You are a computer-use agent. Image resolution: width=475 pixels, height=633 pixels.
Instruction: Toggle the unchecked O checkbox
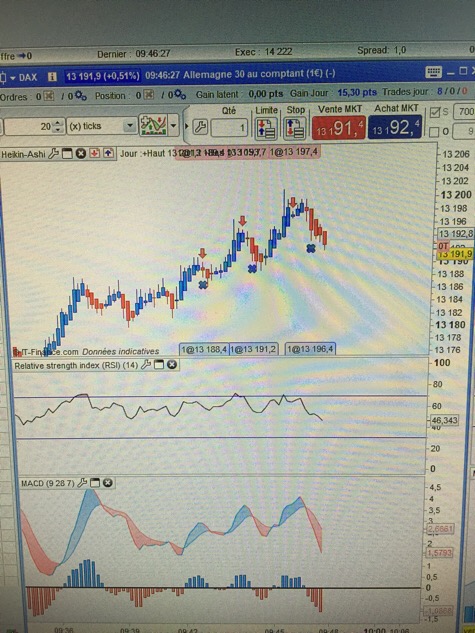coord(434,132)
